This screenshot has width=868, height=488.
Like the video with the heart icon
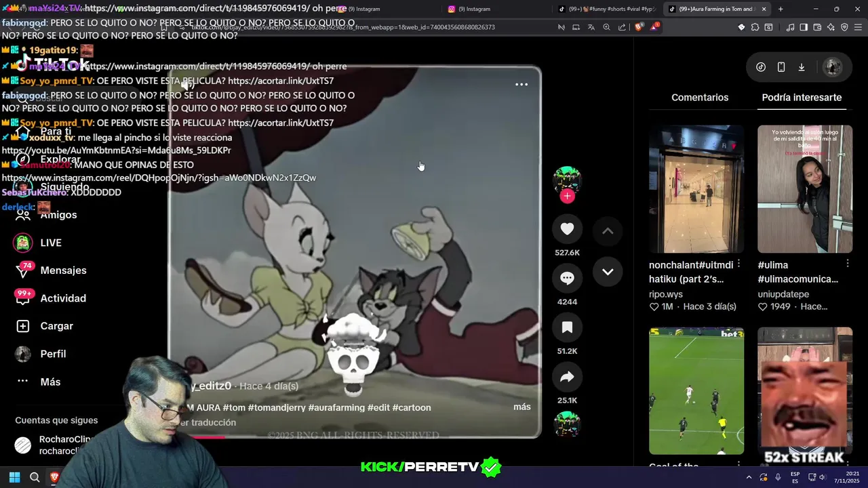coord(567,229)
